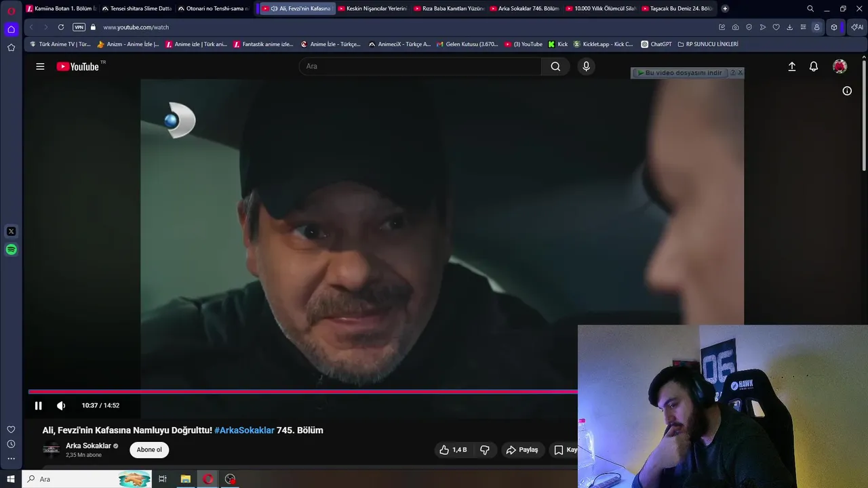Image resolution: width=868 pixels, height=488 pixels.
Task: Switch to 'Arka Sokaklar 746. Bölüm' tab
Action: tap(524, 9)
